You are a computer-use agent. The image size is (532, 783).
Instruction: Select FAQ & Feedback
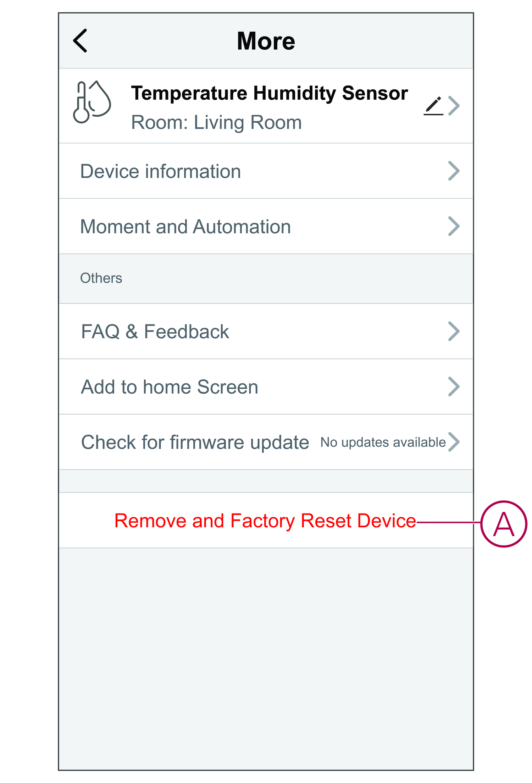click(155, 332)
